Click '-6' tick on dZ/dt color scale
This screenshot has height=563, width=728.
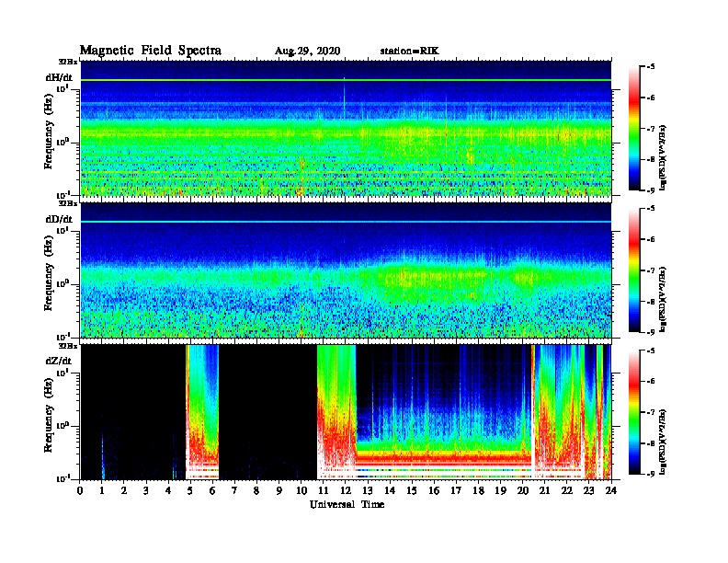[x=651, y=382]
